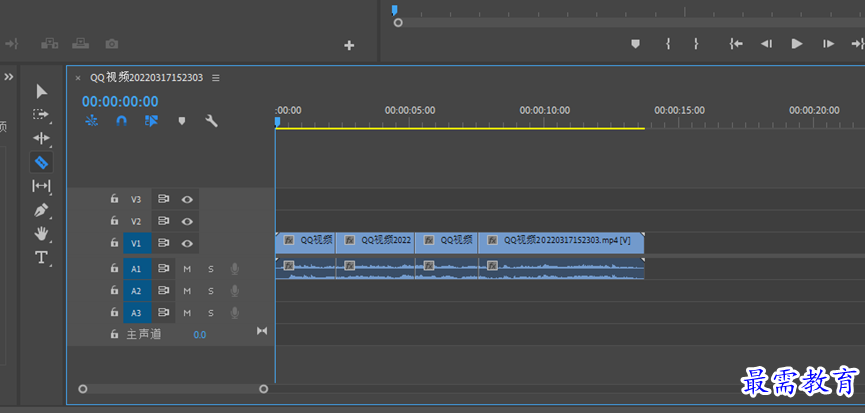The width and height of the screenshot is (865, 413).
Task: Toggle sync lock on A2
Action: [x=163, y=290]
